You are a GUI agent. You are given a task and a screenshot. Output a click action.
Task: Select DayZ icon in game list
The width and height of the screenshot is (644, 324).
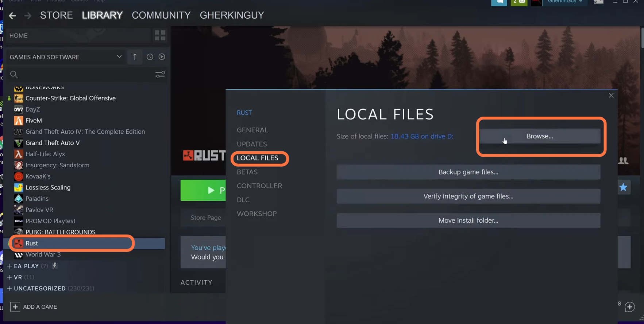coord(18,109)
